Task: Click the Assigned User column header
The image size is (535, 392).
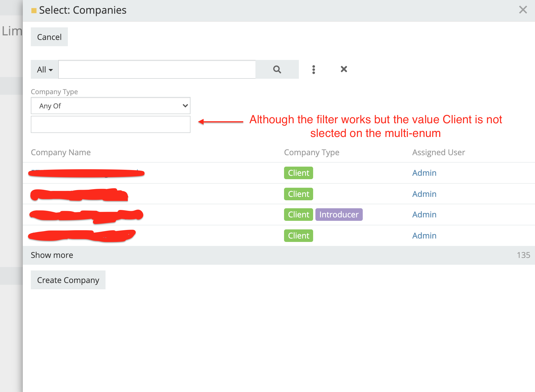Action: 438,152
